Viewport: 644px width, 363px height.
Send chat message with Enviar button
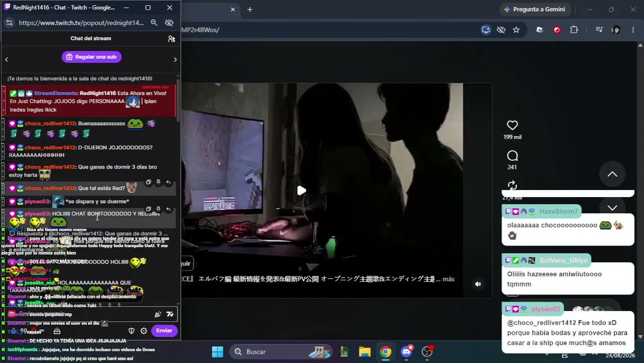pos(164,331)
